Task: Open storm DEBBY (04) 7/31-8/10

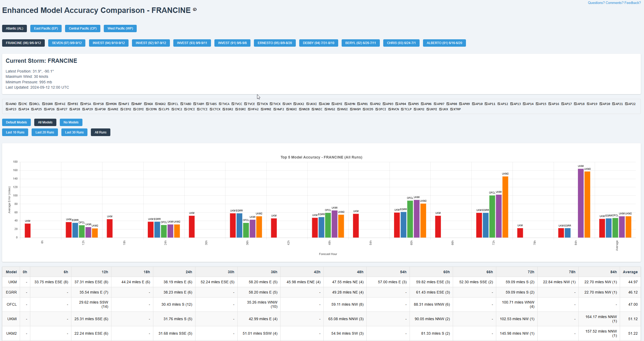Action: click(318, 43)
